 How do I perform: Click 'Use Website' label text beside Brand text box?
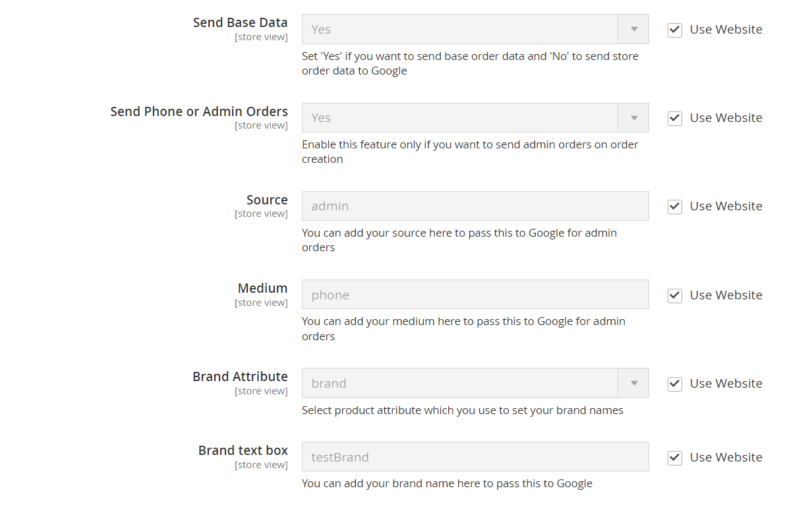click(726, 458)
